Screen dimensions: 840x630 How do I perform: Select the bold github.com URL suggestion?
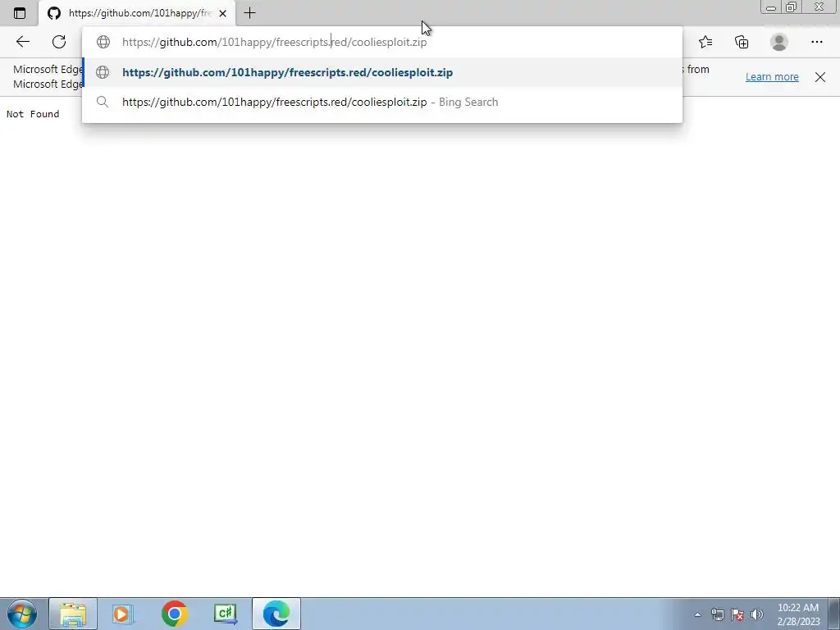click(382, 72)
